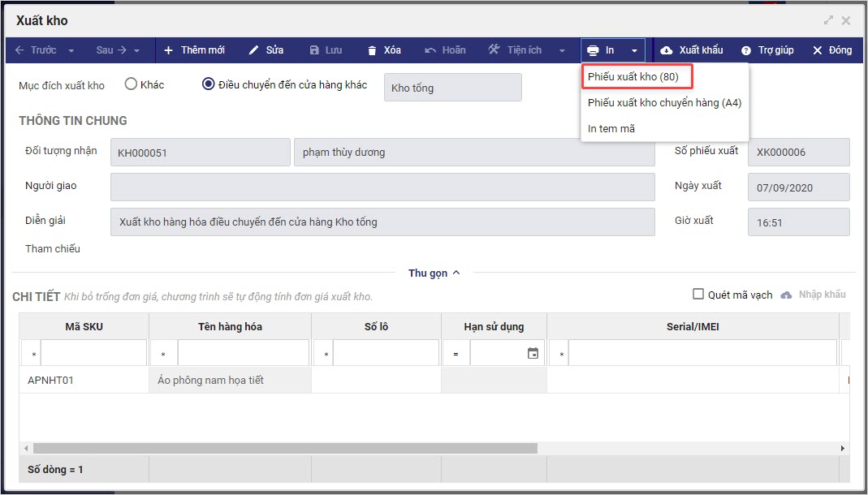Click the Sửa button label

click(x=274, y=50)
